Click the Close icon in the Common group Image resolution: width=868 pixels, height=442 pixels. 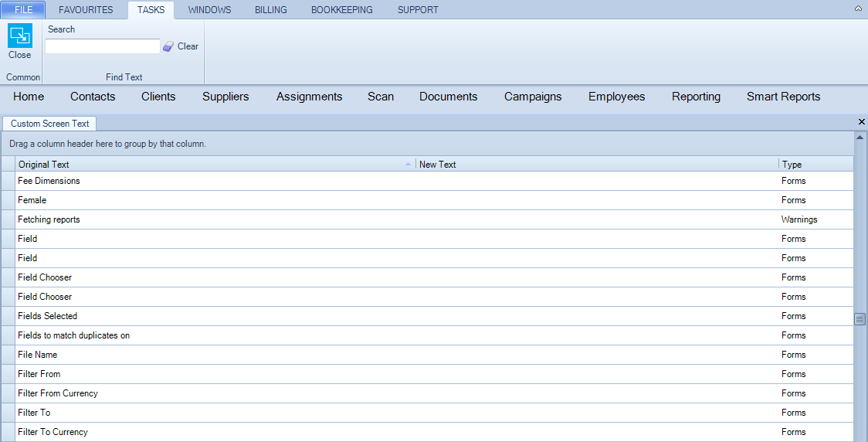coord(20,36)
